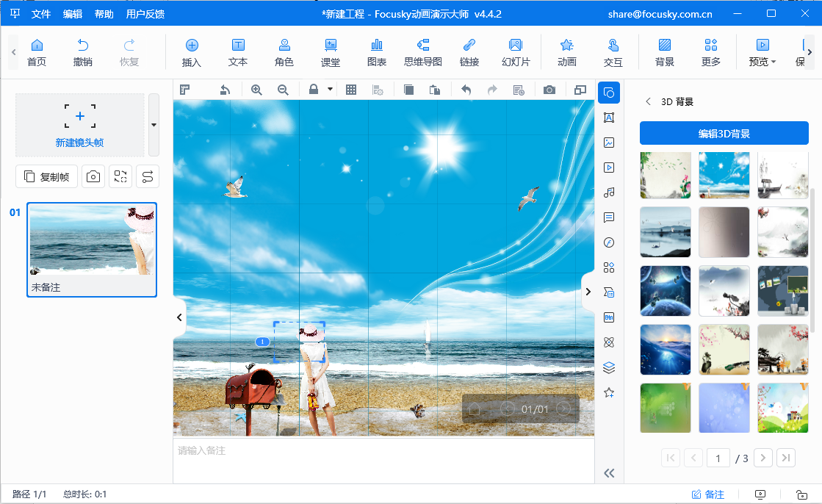The width and height of the screenshot is (822, 504).
Task: Toggle the canvas lock
Action: [x=312, y=89]
